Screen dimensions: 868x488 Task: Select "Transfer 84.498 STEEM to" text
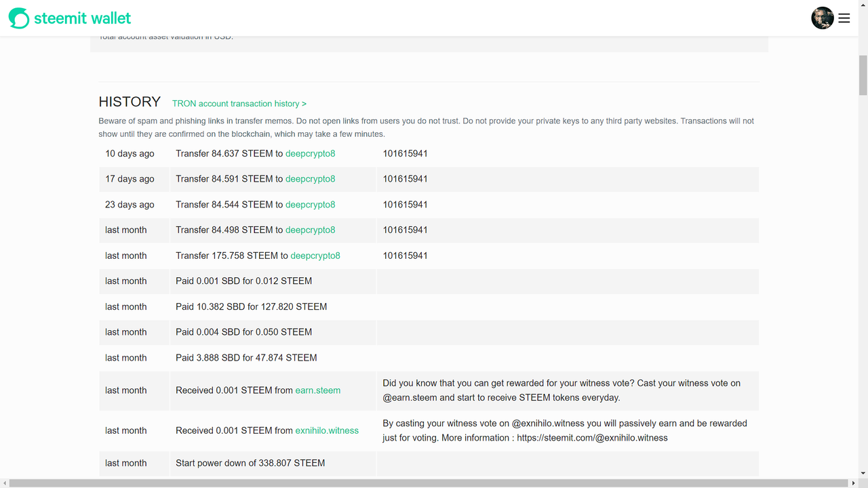click(229, 230)
